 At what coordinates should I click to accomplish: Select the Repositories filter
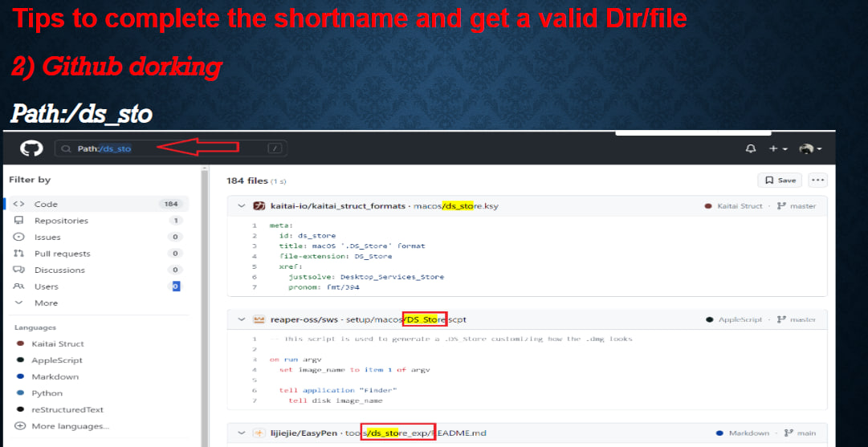(x=97, y=221)
